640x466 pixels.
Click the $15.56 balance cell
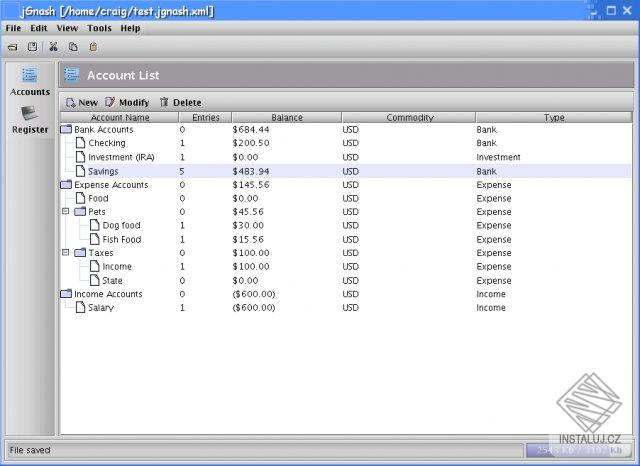click(x=248, y=240)
